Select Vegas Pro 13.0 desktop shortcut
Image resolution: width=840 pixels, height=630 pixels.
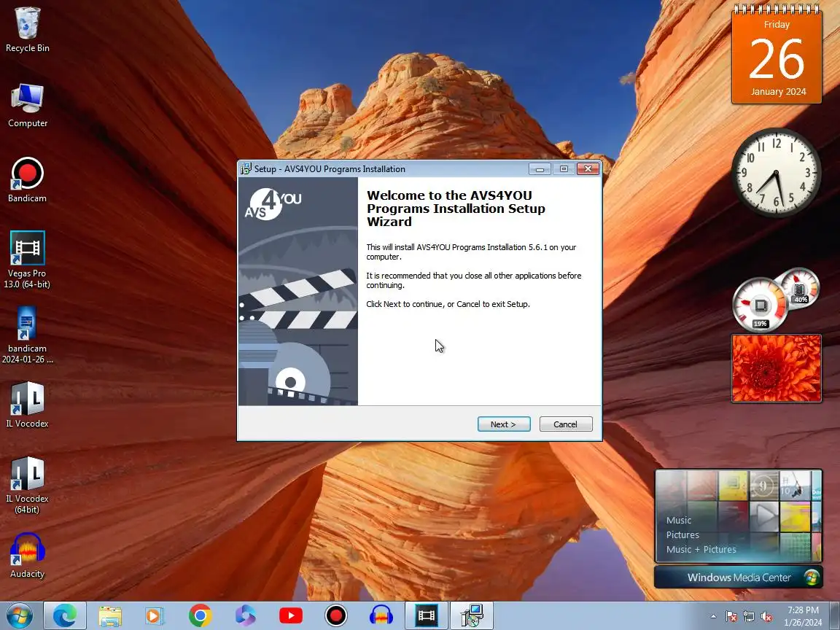(27, 260)
